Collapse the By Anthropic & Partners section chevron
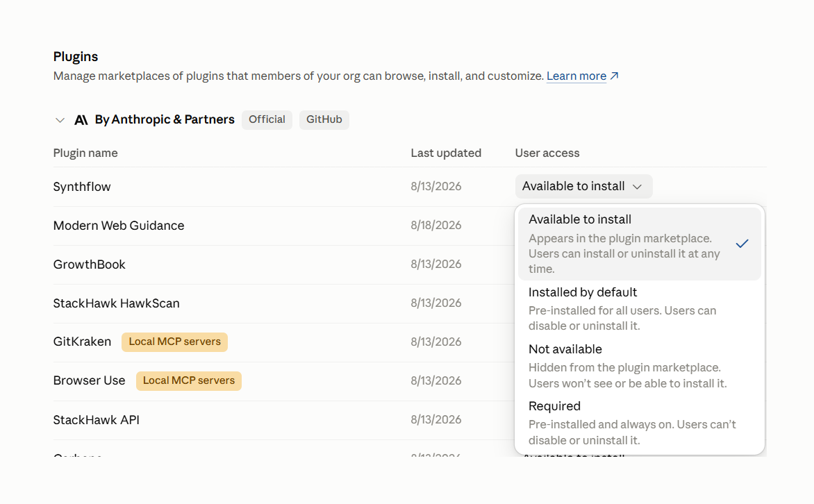814x504 pixels. point(60,120)
